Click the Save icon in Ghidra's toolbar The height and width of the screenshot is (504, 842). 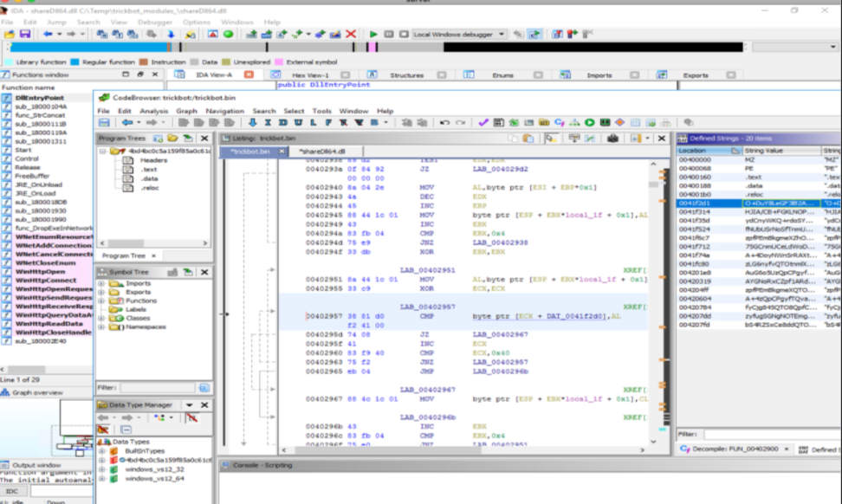point(104,123)
